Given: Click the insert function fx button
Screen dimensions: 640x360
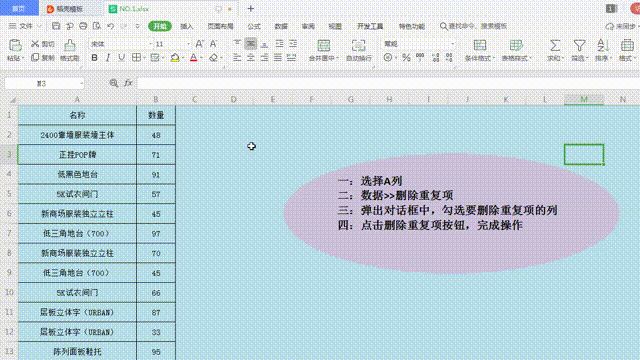Looking at the screenshot, I should click(x=128, y=83).
